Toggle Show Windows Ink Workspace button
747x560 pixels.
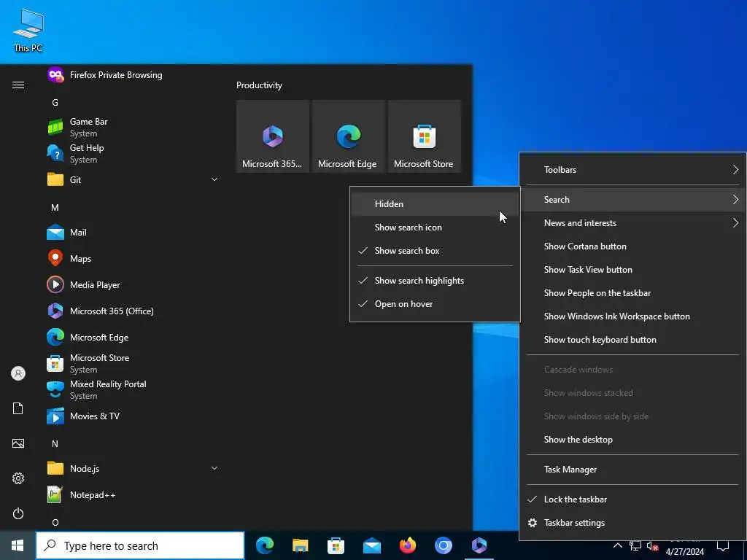coord(632,316)
